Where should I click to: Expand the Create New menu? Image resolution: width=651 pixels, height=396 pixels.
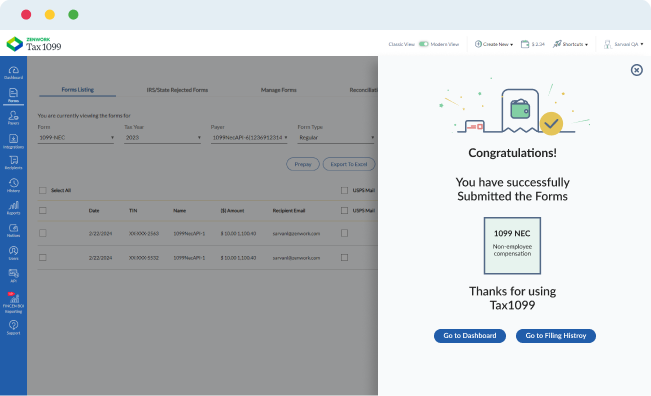(x=494, y=44)
